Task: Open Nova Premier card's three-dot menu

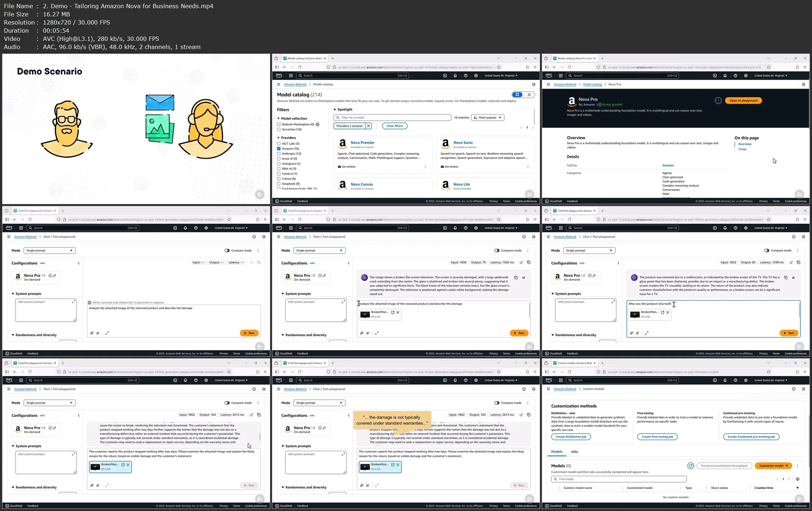Action: pos(425,167)
